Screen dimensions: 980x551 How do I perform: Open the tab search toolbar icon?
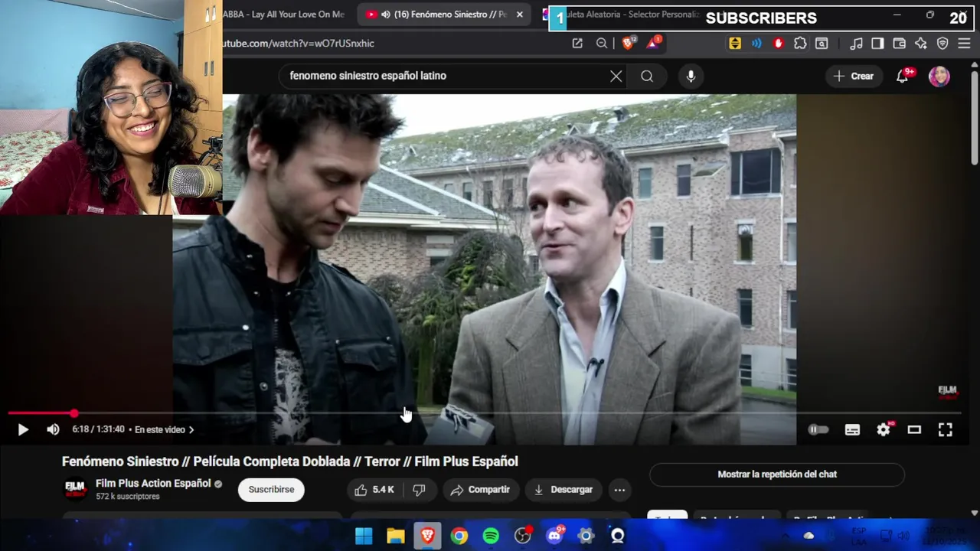[822, 44]
